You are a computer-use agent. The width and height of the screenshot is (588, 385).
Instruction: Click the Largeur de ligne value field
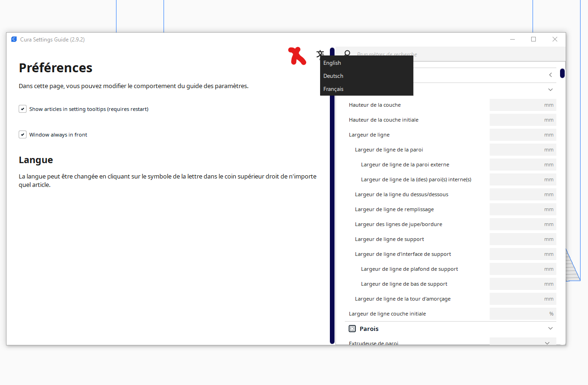523,135
